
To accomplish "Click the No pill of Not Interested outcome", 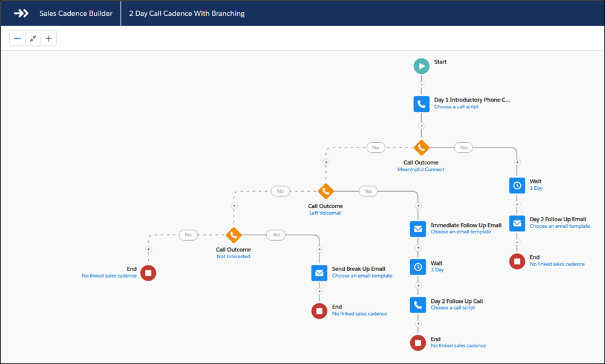I will pos(188,235).
